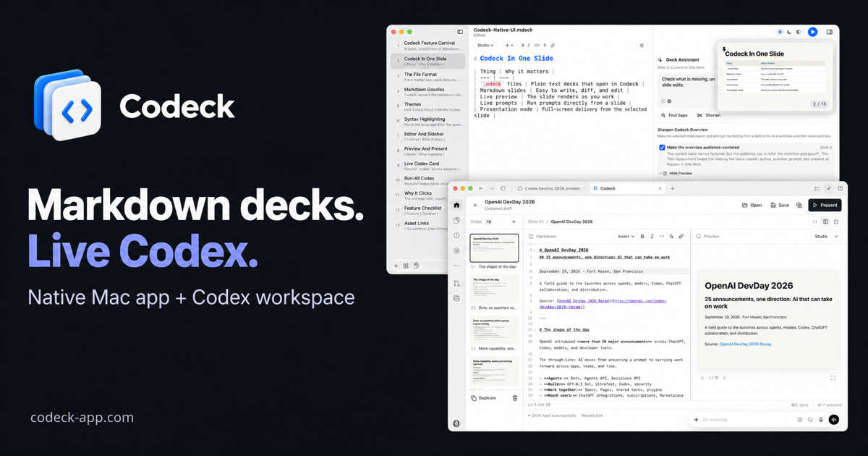868x456 pixels.
Task: Go to previous slide in preview pager
Action: click(x=702, y=378)
